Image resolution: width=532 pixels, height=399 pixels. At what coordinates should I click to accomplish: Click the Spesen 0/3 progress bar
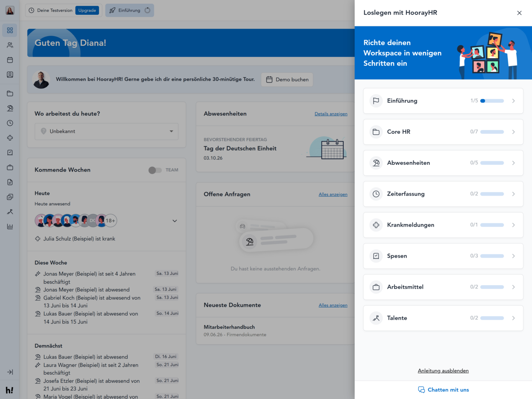click(492, 256)
